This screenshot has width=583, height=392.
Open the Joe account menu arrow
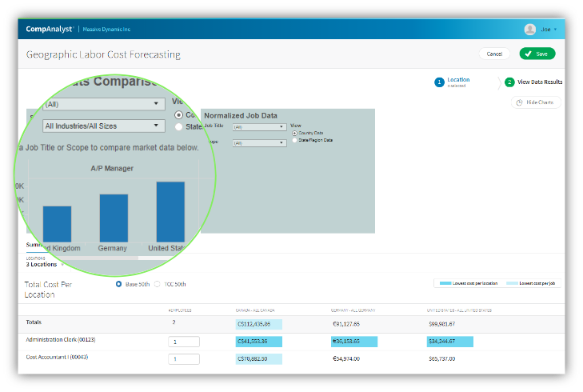coord(555,29)
